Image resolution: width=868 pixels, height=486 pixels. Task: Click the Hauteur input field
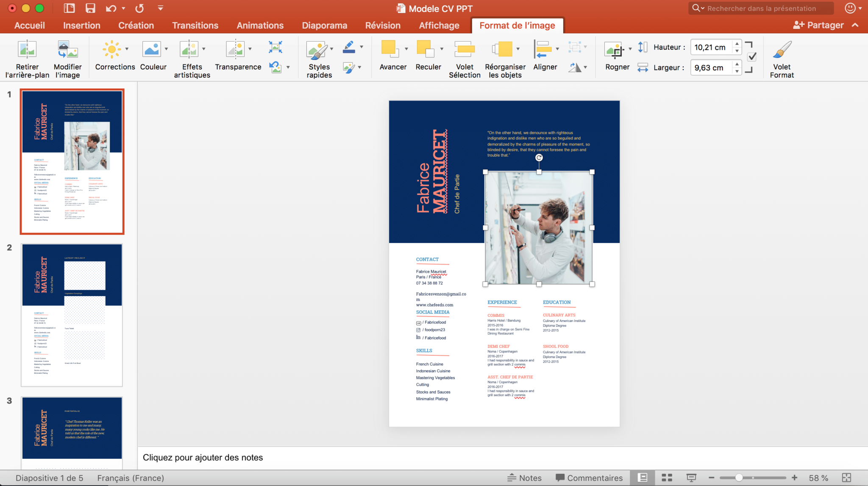point(711,47)
